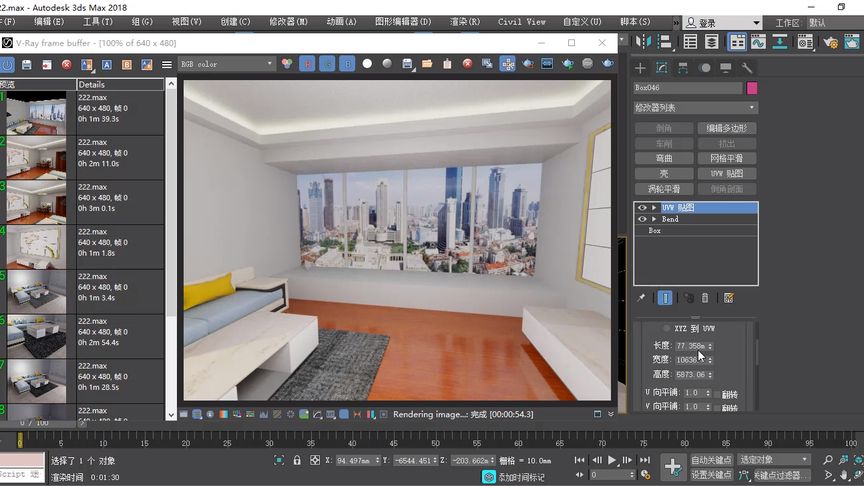Open the folder load image icon in frame buffer
This screenshot has height=486, width=864.
click(427, 64)
